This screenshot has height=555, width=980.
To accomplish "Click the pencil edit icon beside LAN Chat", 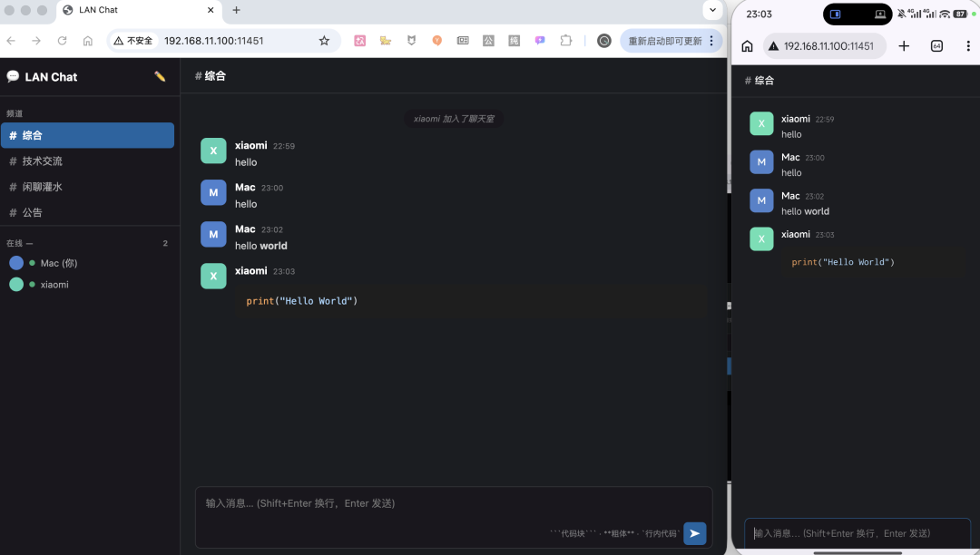I will (160, 77).
